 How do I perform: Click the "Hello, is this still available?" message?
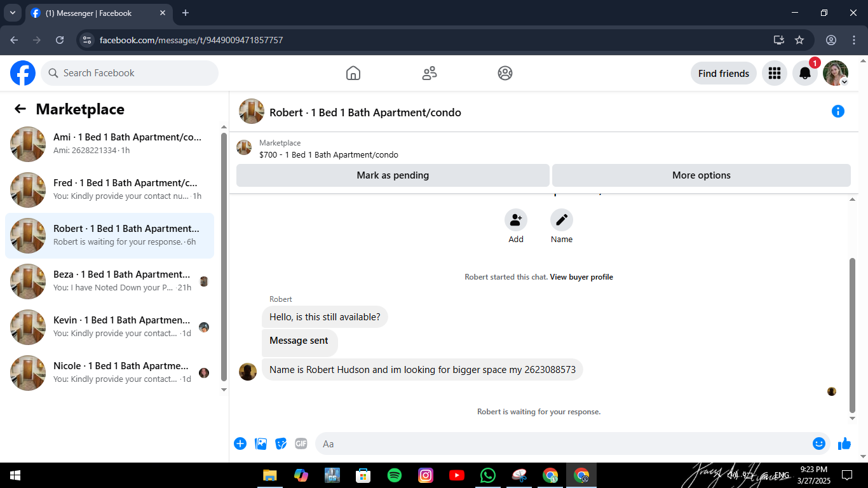[x=325, y=317]
